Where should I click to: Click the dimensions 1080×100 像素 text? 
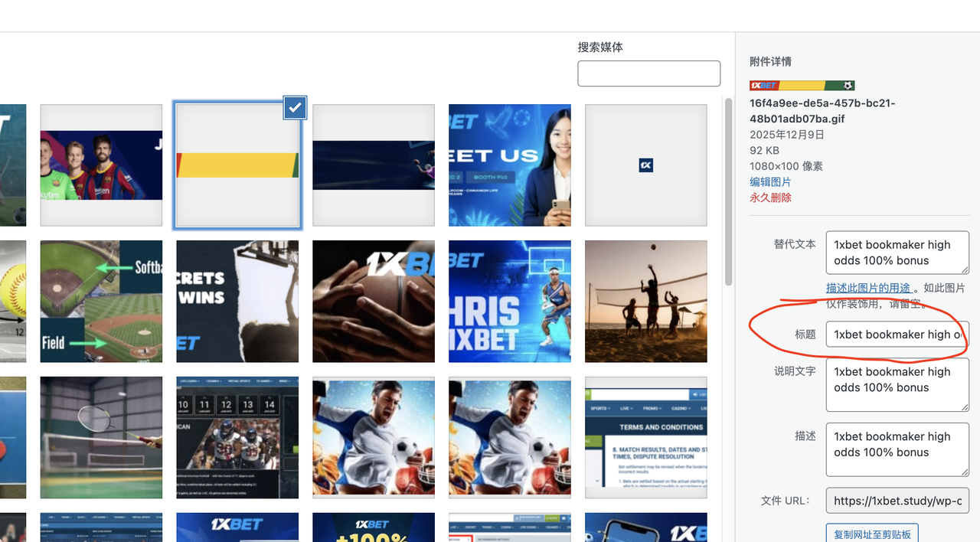(x=786, y=166)
